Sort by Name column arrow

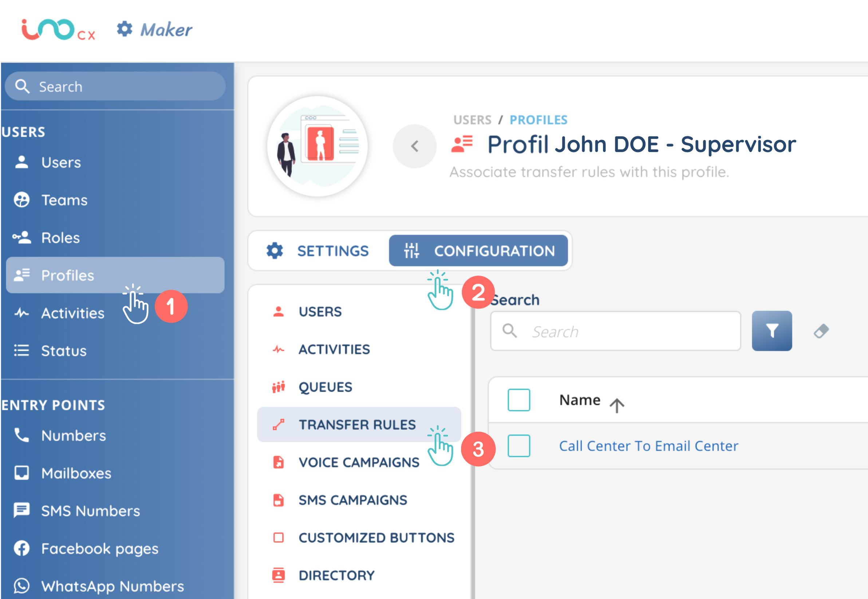coord(616,405)
